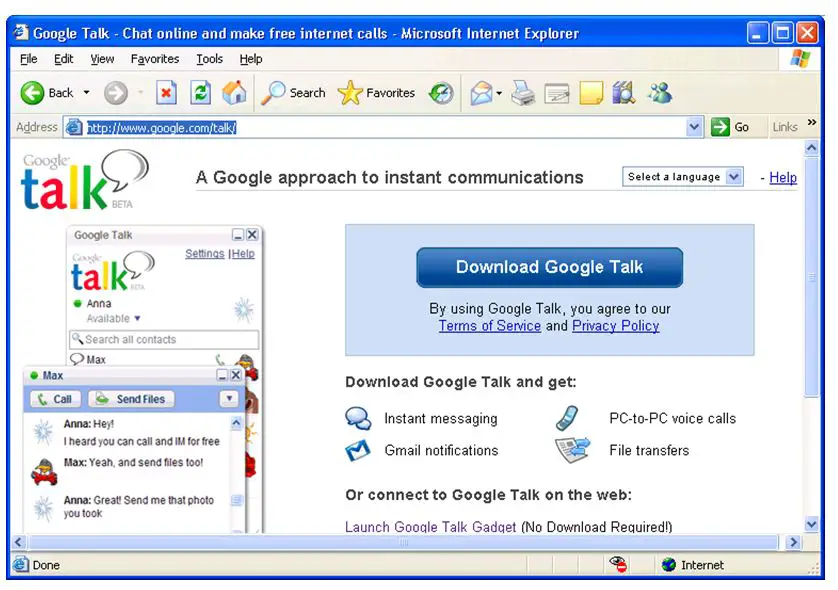Click the page scroll up arrow
Screen dimensions: 838x590
(x=811, y=148)
